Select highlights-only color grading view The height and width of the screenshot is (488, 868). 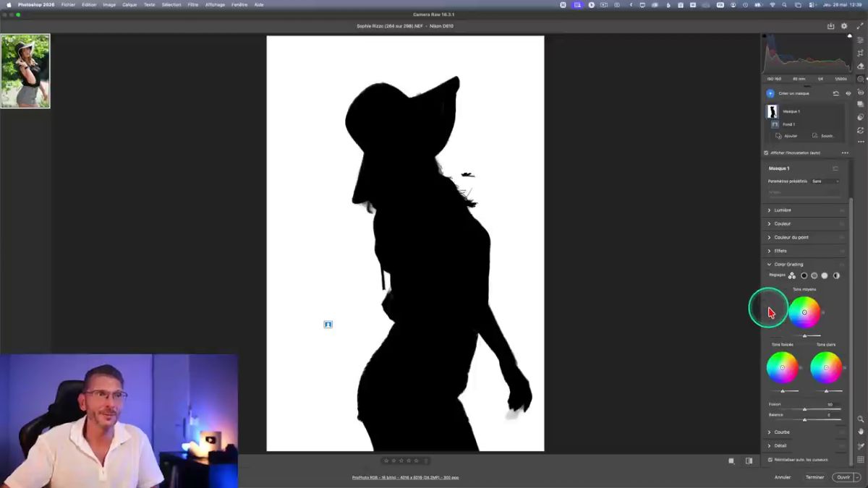[x=825, y=275]
